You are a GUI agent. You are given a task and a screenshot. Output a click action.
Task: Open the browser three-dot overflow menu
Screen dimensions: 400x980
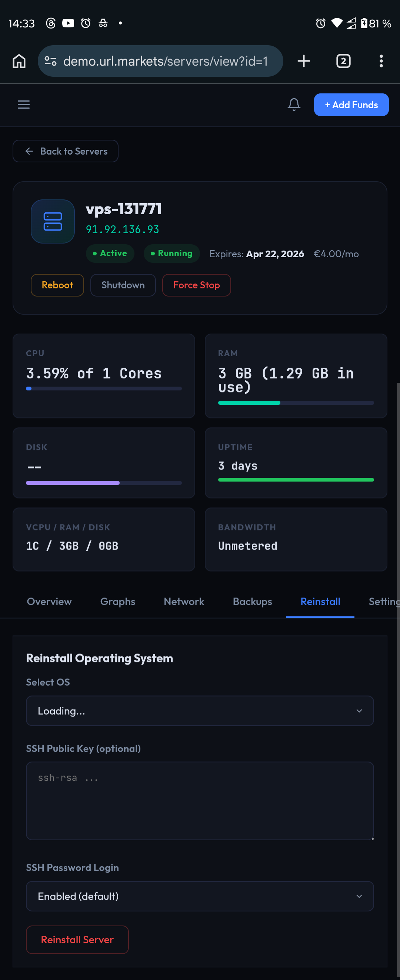pyautogui.click(x=381, y=61)
